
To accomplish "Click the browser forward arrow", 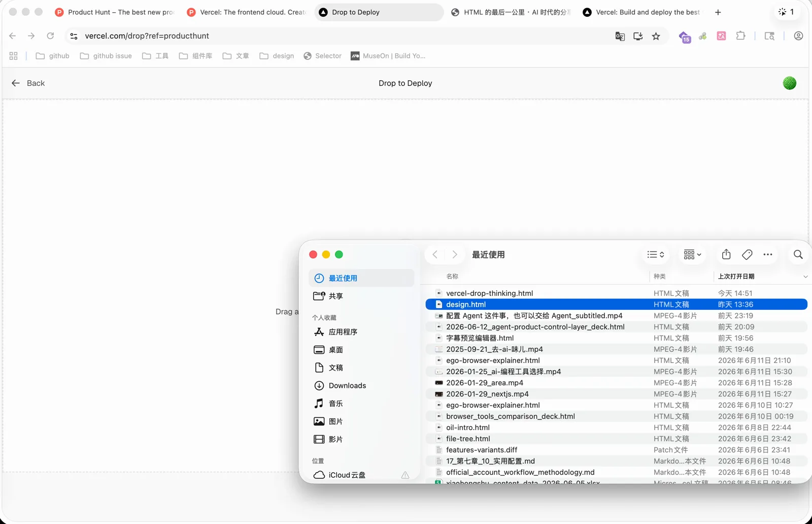I will tap(31, 36).
